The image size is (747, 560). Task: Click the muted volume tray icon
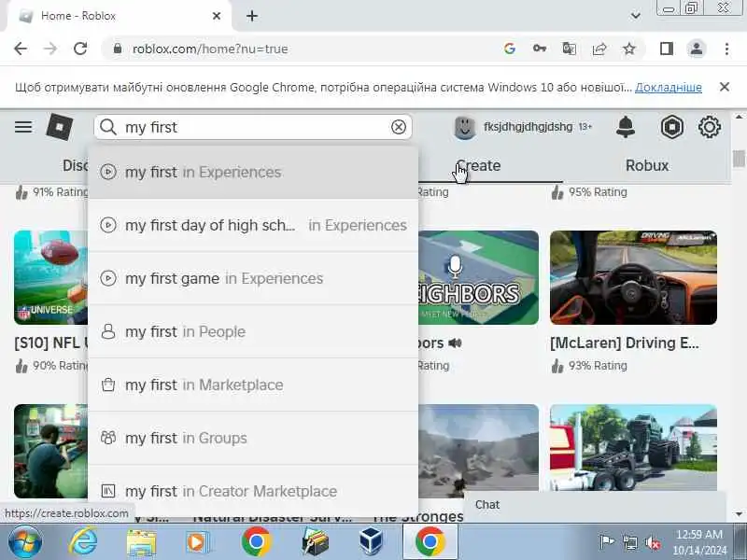(653, 542)
